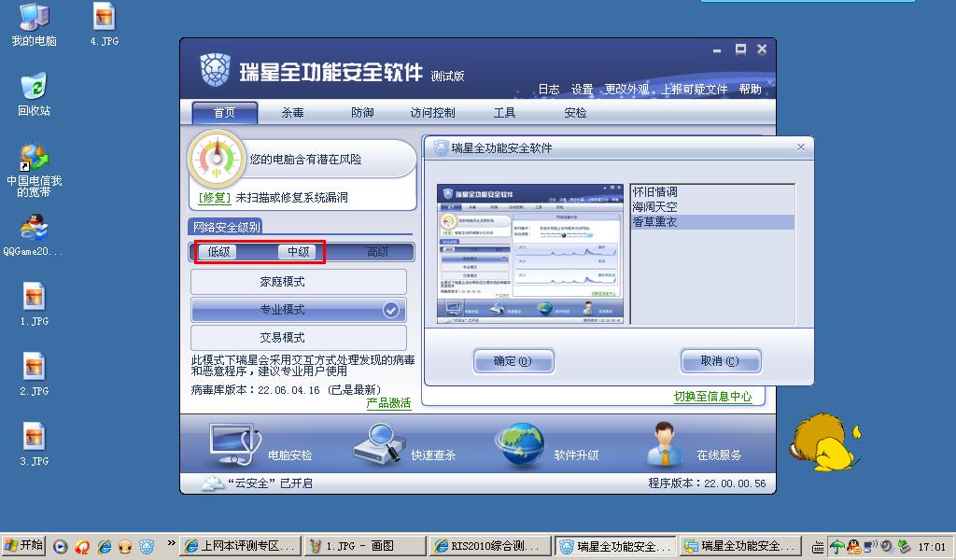Open 我的电脑 desktop icon
The width and height of the screenshot is (956, 560).
click(x=34, y=24)
